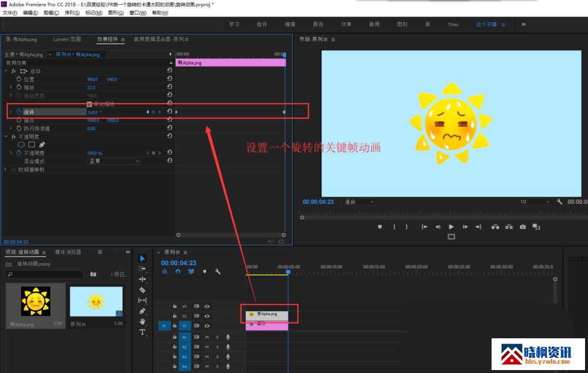Select the Type tool

pyautogui.click(x=142, y=332)
